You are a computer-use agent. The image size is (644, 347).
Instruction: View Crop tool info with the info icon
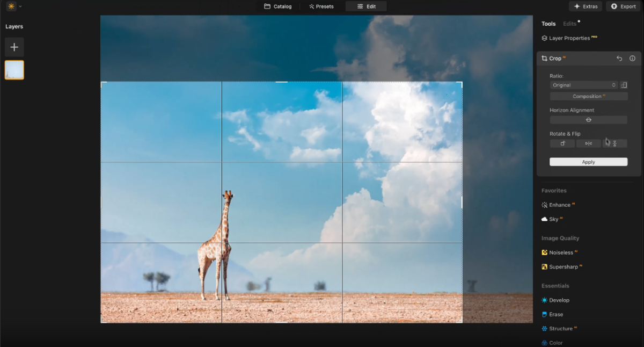(x=632, y=58)
